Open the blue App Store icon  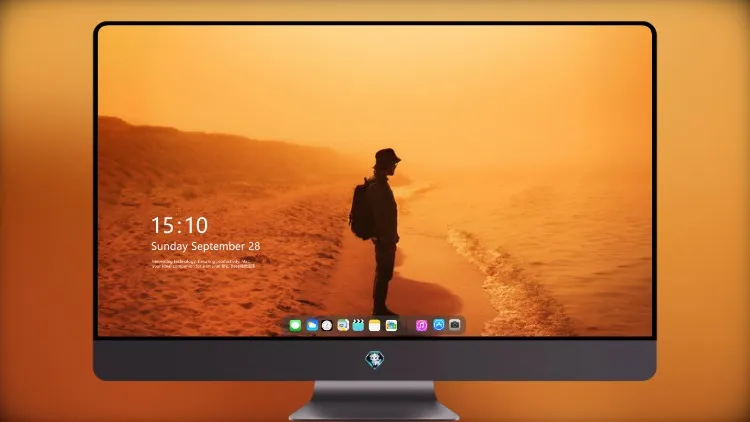click(x=439, y=325)
